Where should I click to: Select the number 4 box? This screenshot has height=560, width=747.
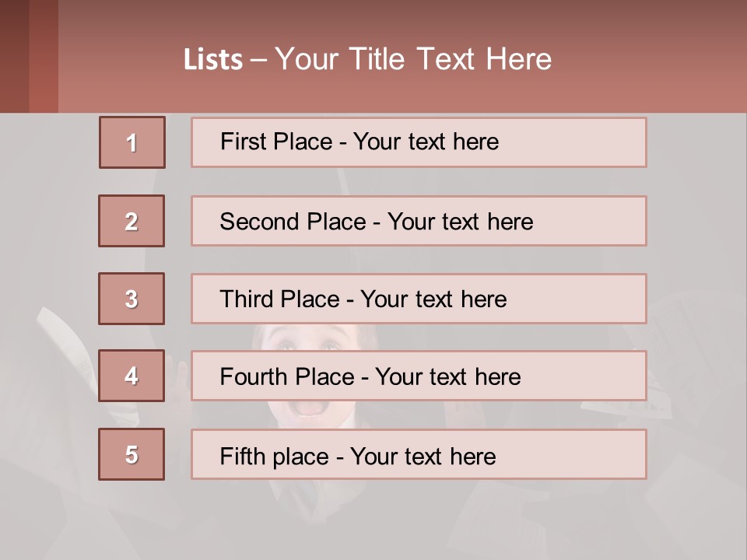132,376
